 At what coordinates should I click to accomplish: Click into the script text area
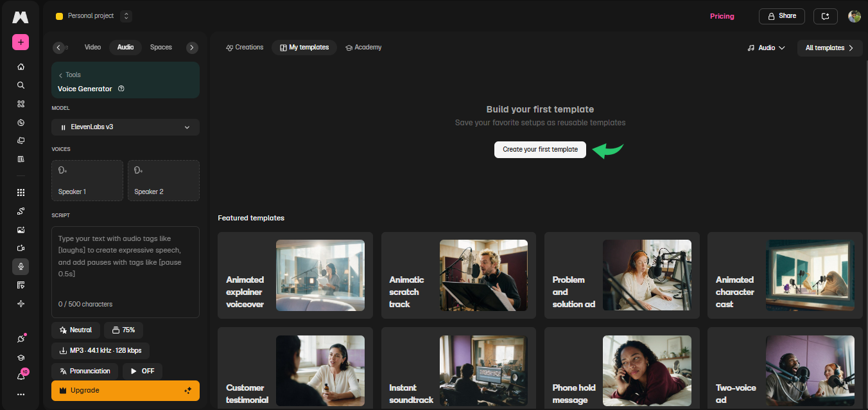point(125,272)
